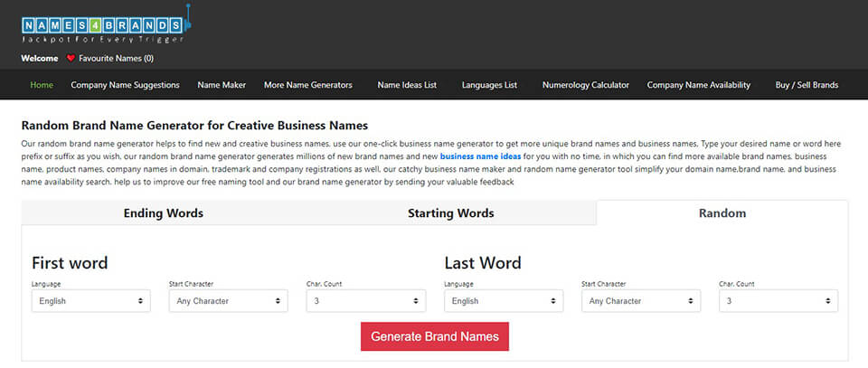Open Buy / Sell Brands page

(807, 85)
